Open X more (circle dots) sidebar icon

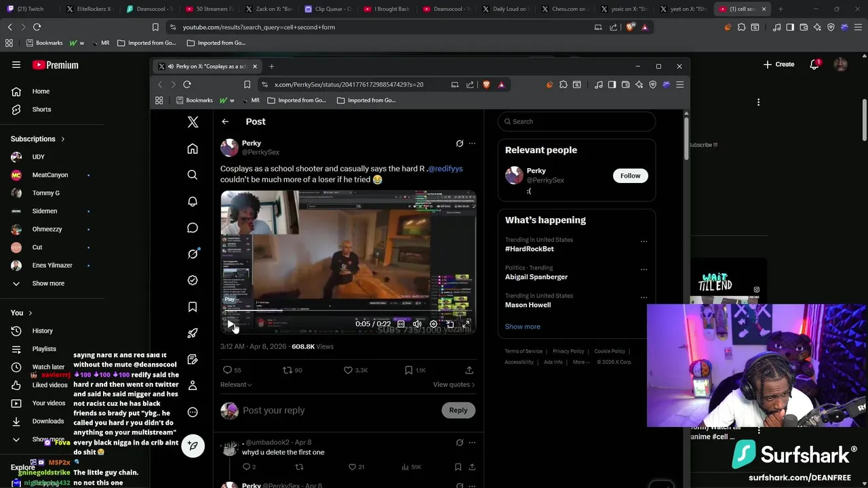[x=193, y=412]
